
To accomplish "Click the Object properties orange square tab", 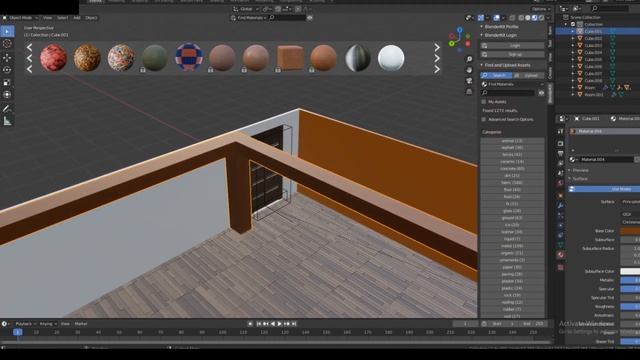I will point(560,196).
